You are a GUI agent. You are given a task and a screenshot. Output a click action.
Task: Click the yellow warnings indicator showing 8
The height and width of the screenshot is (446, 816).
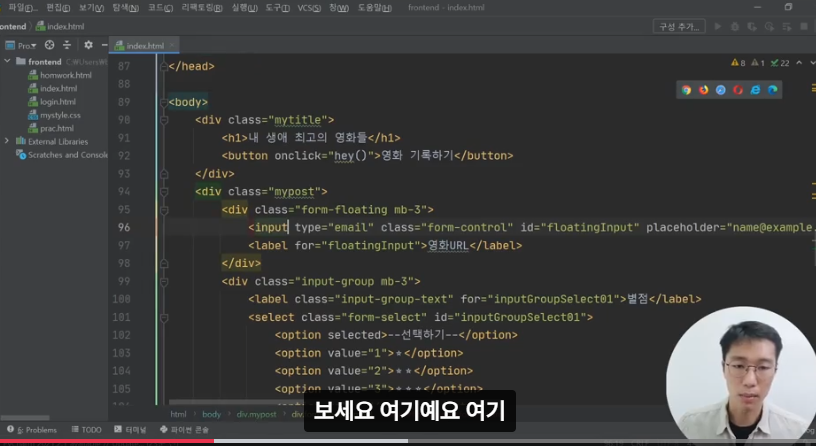pyautogui.click(x=738, y=63)
